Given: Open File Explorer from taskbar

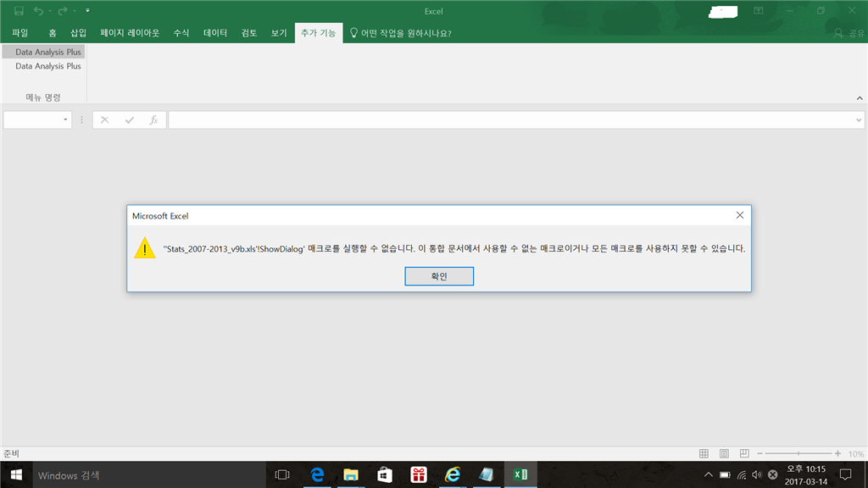Looking at the screenshot, I should click(x=351, y=474).
